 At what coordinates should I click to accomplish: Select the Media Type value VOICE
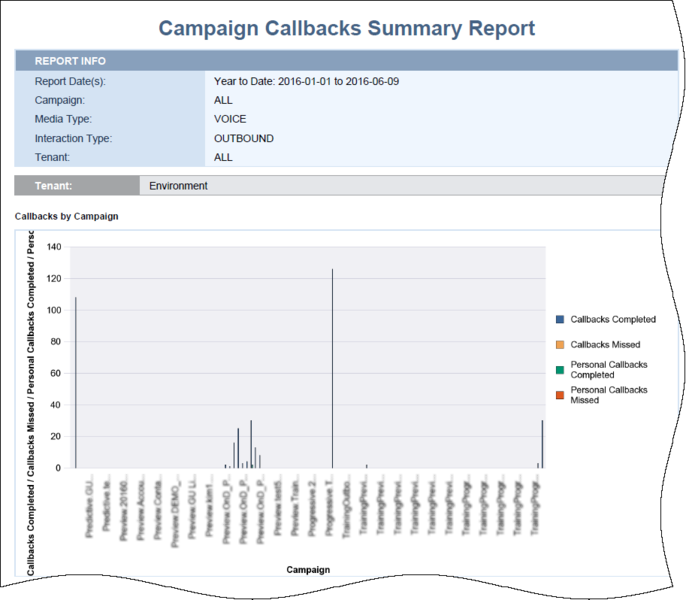pyautogui.click(x=230, y=119)
